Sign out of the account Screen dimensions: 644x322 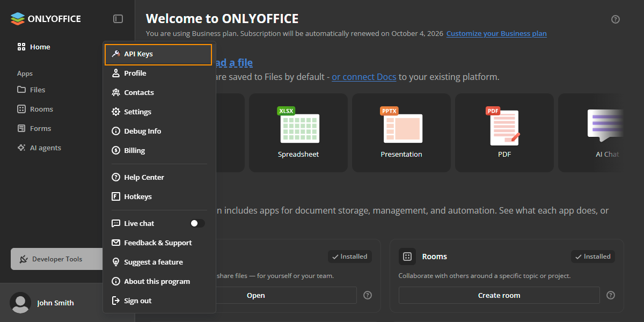click(x=158, y=301)
